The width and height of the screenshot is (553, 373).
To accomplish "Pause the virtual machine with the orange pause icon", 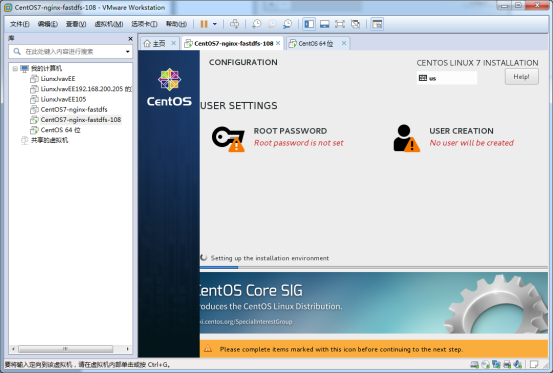I will tap(204, 24).
